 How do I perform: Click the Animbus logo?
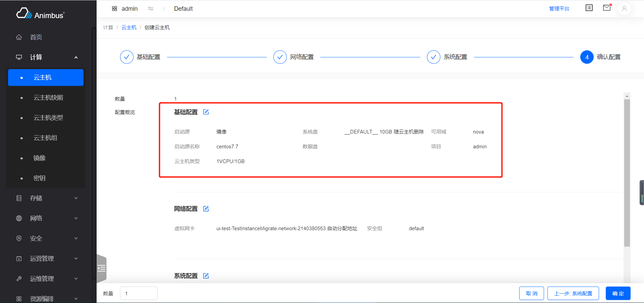[40, 14]
